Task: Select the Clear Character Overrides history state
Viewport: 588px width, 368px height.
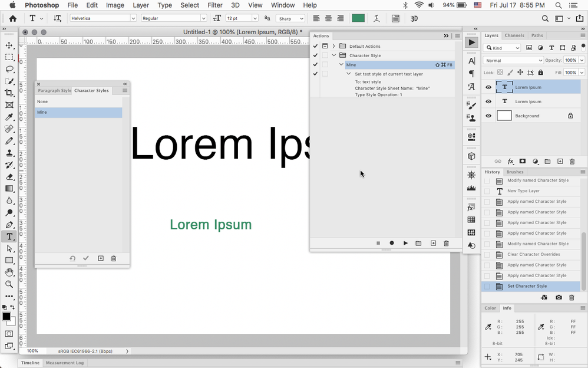Action: [534, 254]
